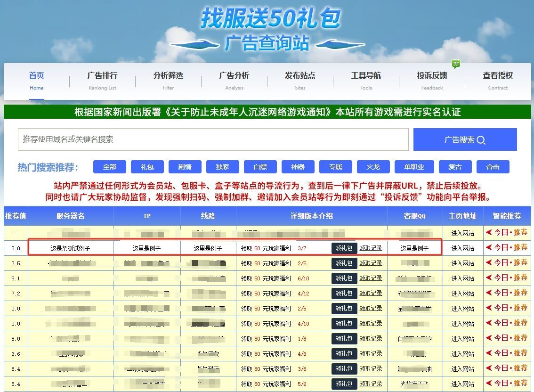Select the 全部 hot search tag
Viewport: 534px width, 392px height.
[x=110, y=167]
